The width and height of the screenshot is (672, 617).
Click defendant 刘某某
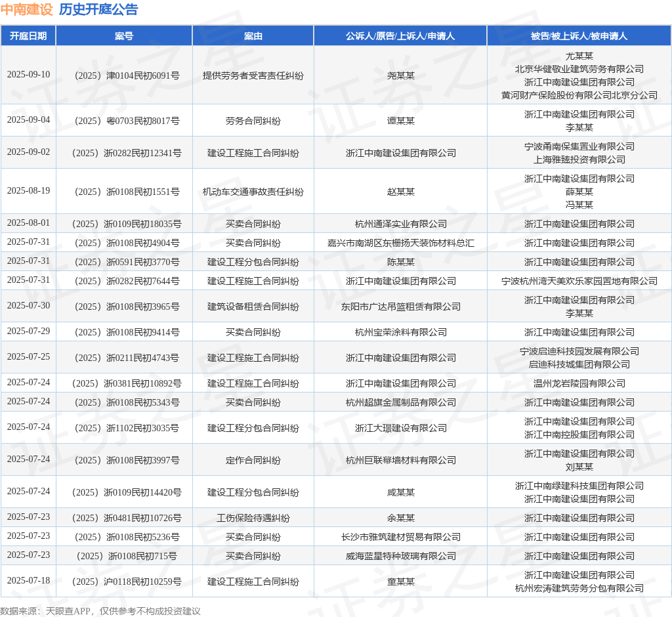click(579, 467)
